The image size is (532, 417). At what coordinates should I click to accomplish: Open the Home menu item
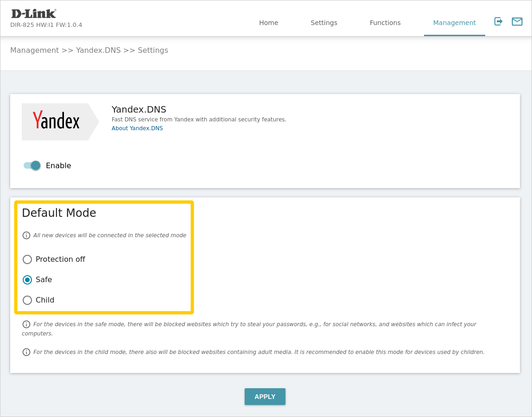(x=268, y=23)
